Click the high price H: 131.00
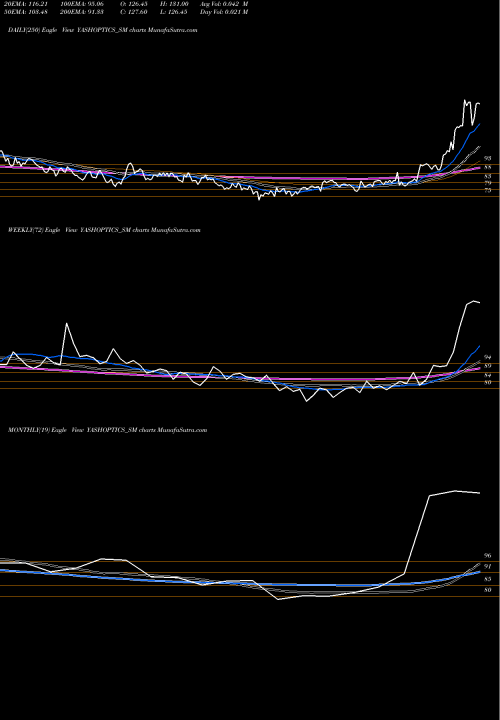 (x=174, y=4)
